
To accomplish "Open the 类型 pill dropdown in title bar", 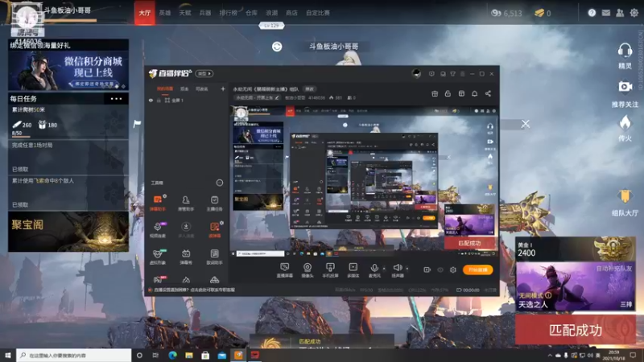I will [x=204, y=73].
